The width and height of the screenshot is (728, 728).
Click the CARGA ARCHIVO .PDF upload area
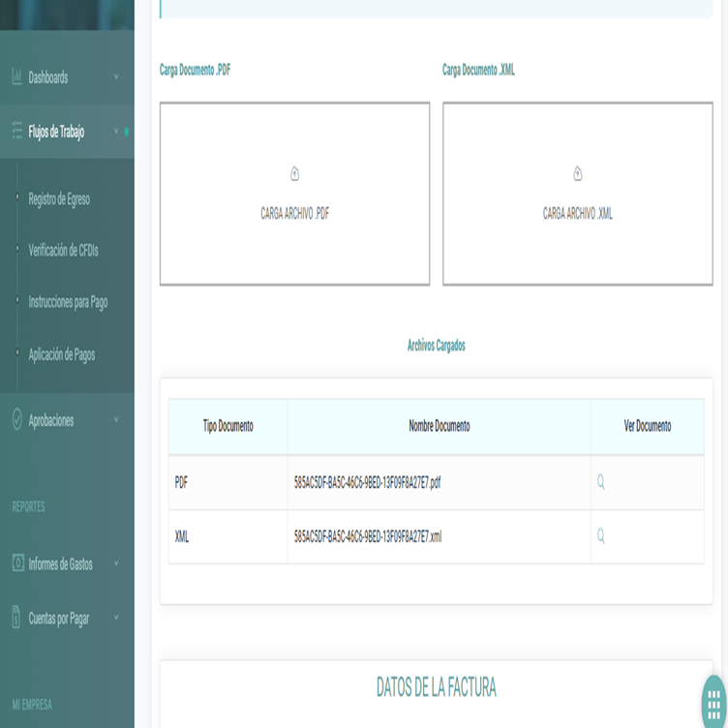point(294,214)
